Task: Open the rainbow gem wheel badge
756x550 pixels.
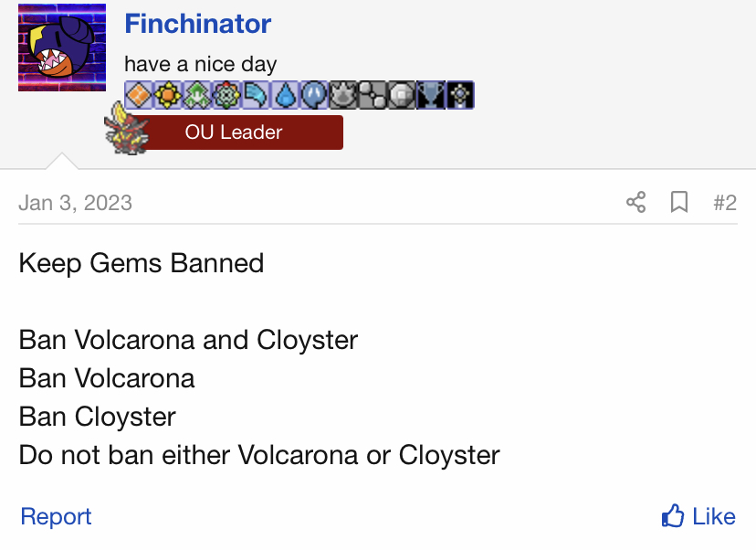Action: click(x=226, y=95)
